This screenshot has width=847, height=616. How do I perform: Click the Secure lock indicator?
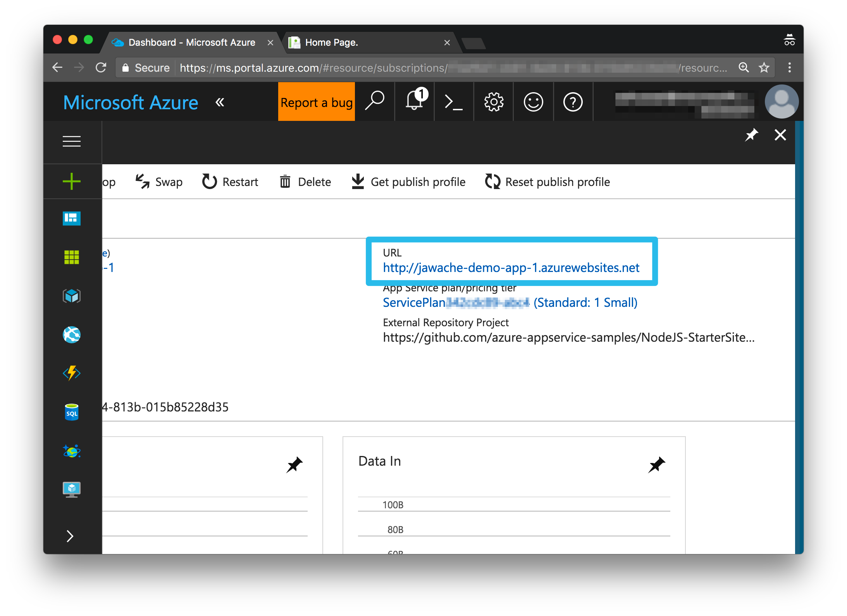146,68
